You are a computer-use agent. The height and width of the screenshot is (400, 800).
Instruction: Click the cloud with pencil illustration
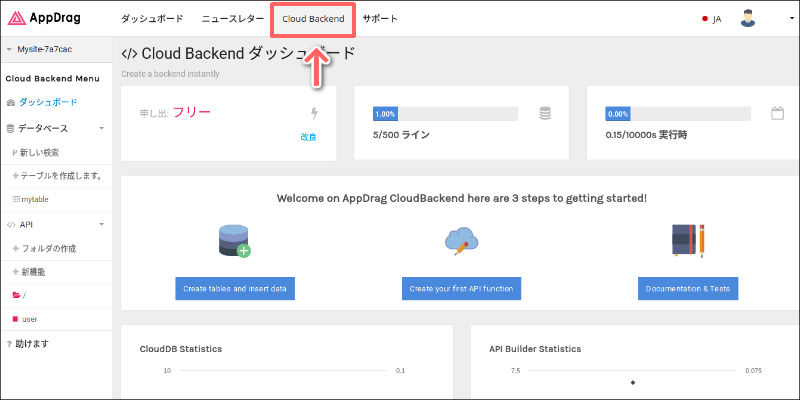(461, 241)
